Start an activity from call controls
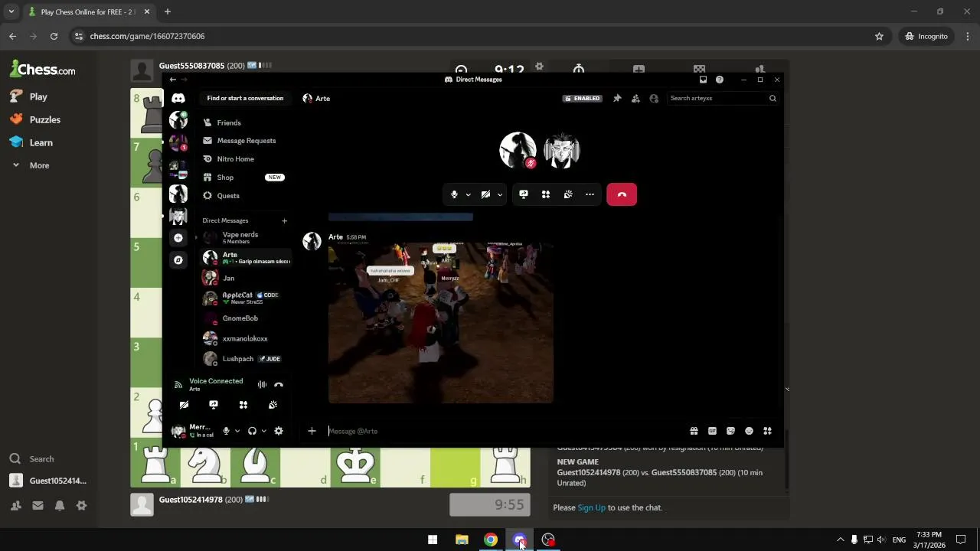This screenshot has width=980, height=551. tap(546, 194)
